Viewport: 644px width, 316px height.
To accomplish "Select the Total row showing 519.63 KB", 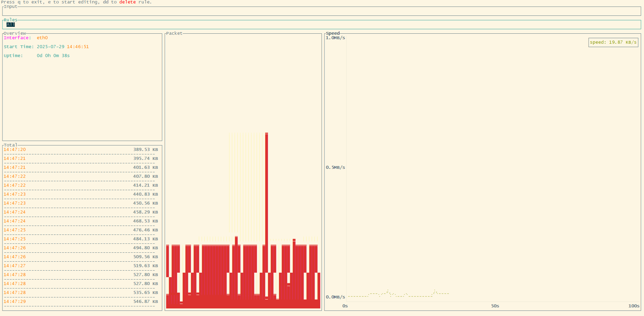I will 81,266.
